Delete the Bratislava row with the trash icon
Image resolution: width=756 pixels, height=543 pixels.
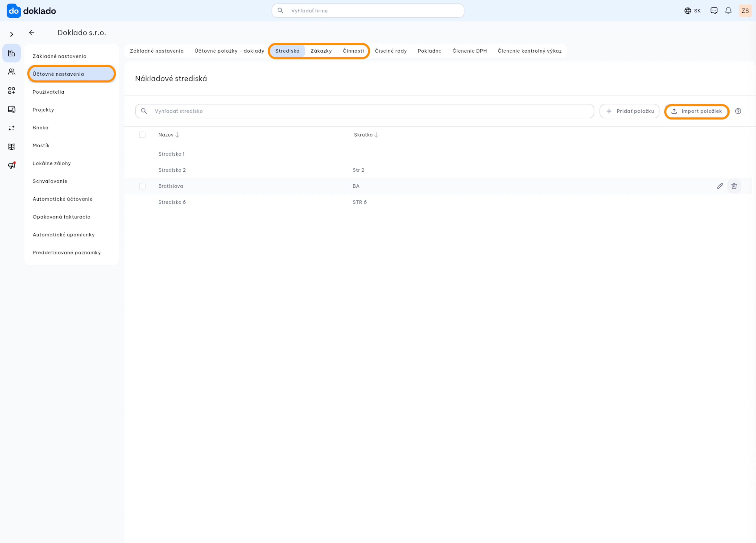(x=734, y=186)
